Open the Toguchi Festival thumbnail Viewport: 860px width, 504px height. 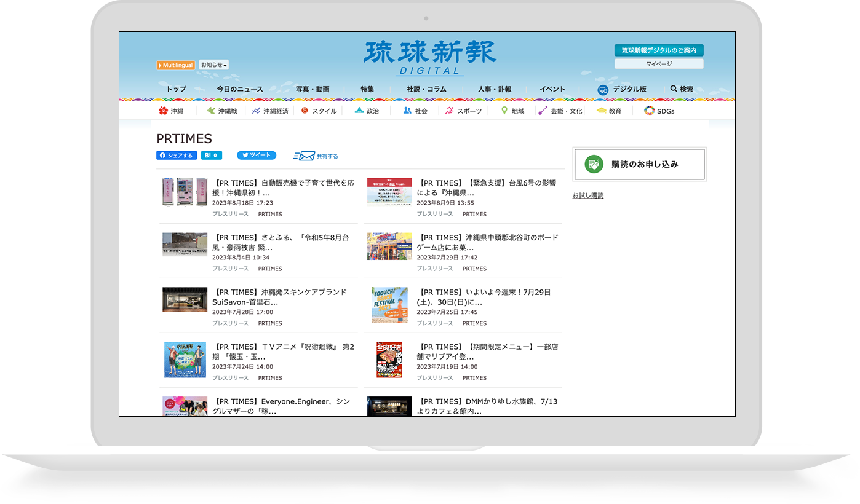(x=389, y=305)
